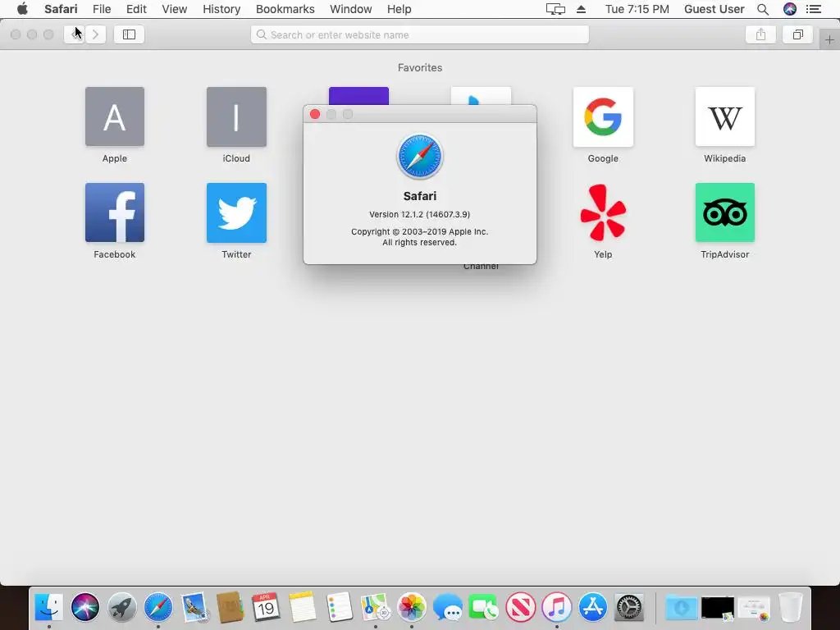The width and height of the screenshot is (840, 630).
Task: Open the Facebook favorite
Action: 115,212
